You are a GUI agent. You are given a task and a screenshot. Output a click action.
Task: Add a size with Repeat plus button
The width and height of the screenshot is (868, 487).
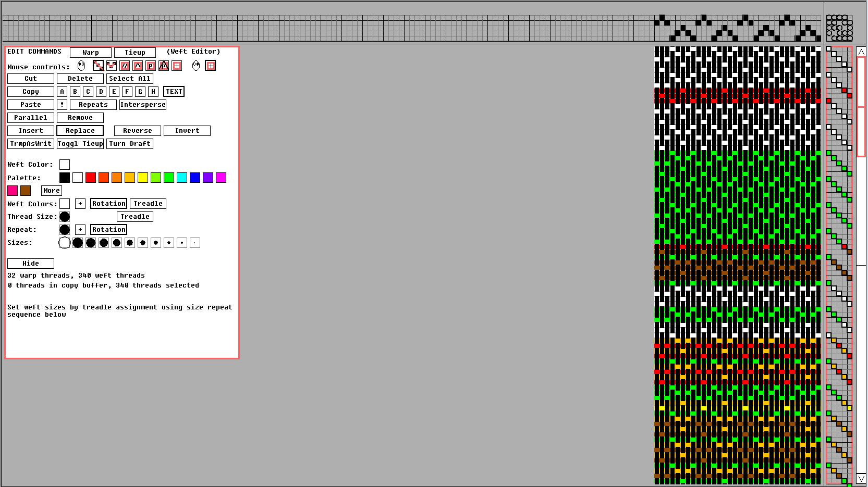(x=80, y=230)
